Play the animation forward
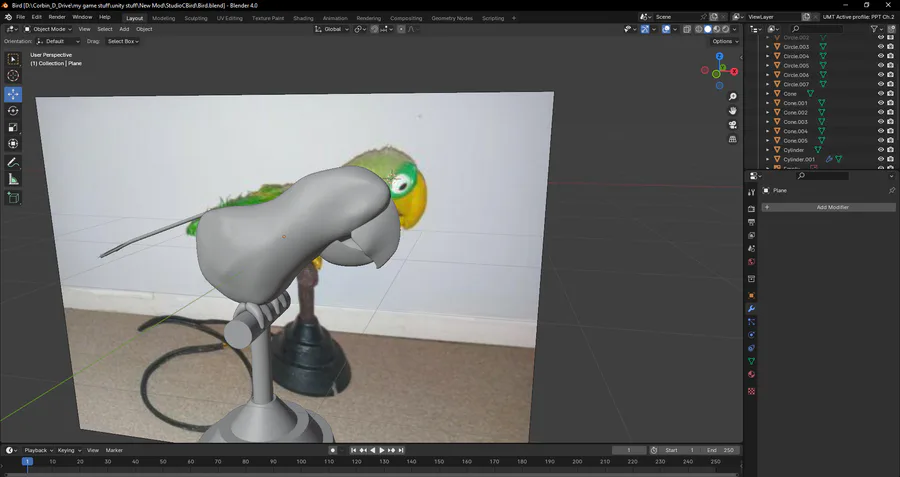Viewport: 900px width, 477px height. pyautogui.click(x=382, y=451)
